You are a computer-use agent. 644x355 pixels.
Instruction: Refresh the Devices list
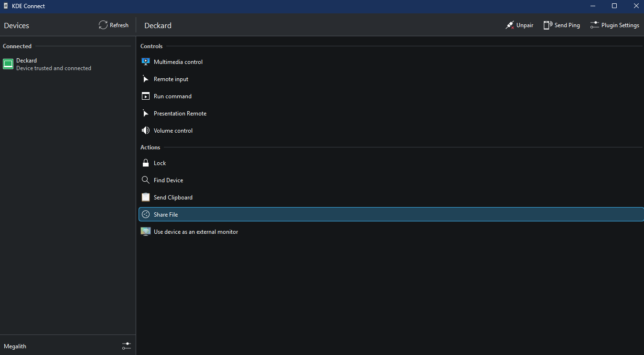(114, 25)
